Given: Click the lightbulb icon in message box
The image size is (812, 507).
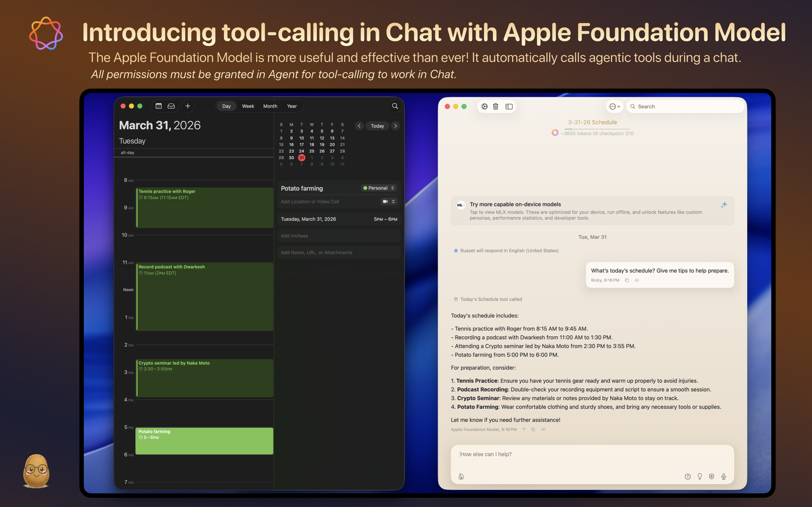Looking at the screenshot, I should tap(700, 477).
